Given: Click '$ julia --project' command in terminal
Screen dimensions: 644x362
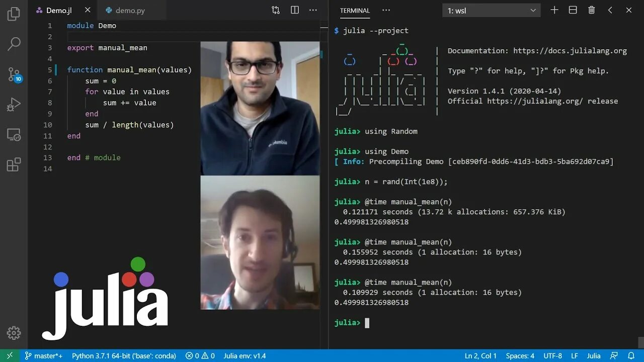Looking at the screenshot, I should [371, 31].
